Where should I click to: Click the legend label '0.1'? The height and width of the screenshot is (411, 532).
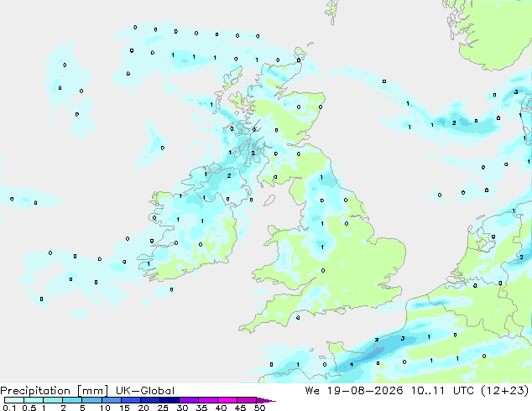(x=9, y=408)
